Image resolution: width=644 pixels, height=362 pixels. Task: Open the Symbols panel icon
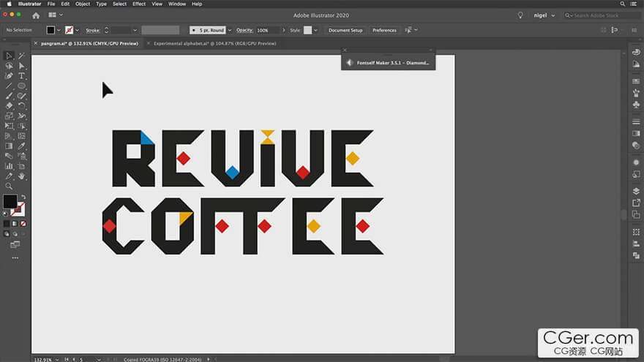click(x=636, y=105)
